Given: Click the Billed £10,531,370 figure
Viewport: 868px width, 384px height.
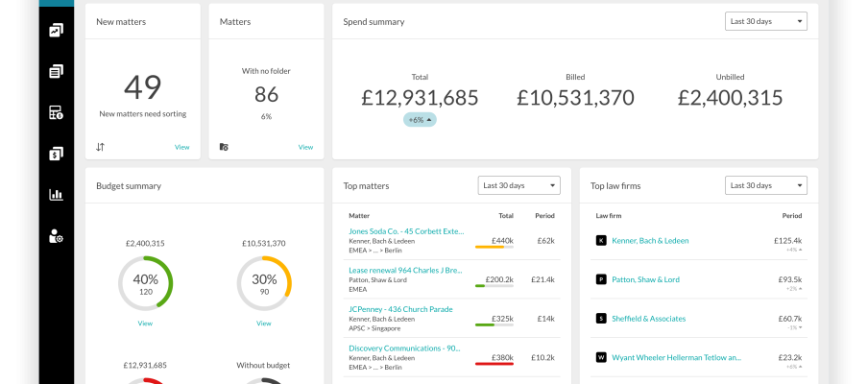Looking at the screenshot, I should [576, 98].
